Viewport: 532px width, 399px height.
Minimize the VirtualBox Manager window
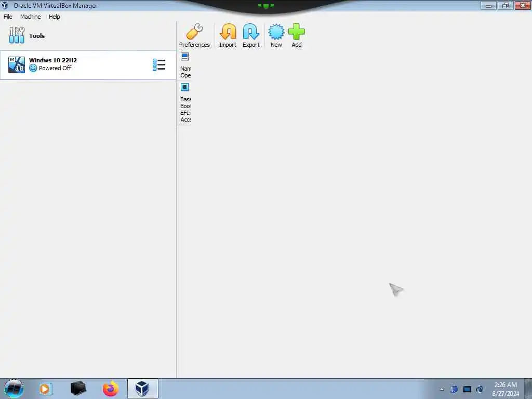coord(488,5)
